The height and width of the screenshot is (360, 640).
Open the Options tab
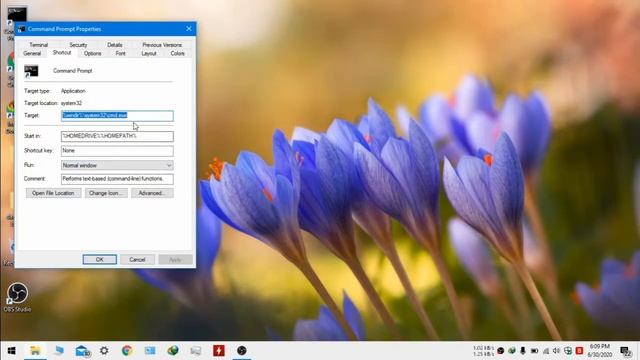click(x=92, y=53)
